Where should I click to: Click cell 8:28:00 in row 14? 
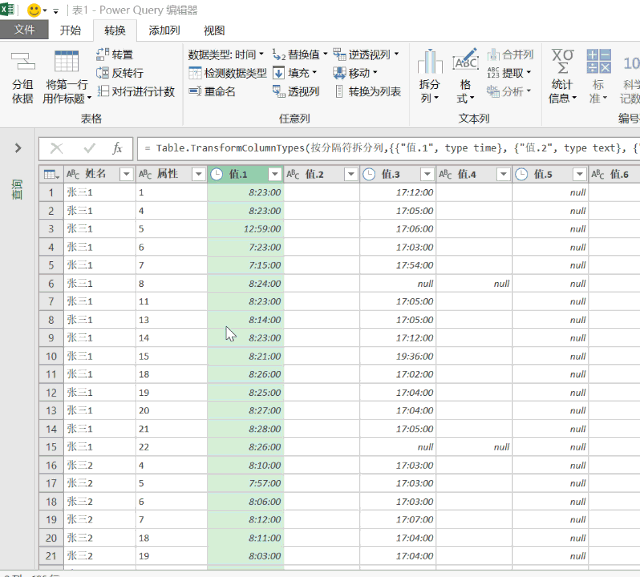(x=246, y=429)
